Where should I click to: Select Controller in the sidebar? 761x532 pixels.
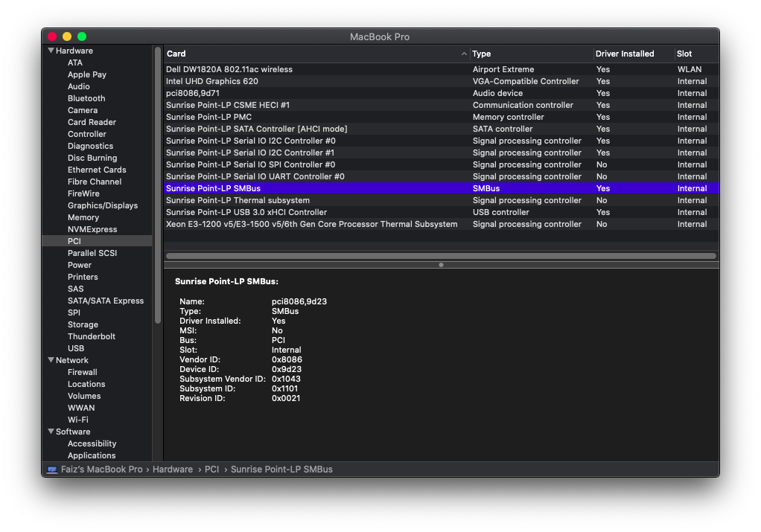click(87, 134)
